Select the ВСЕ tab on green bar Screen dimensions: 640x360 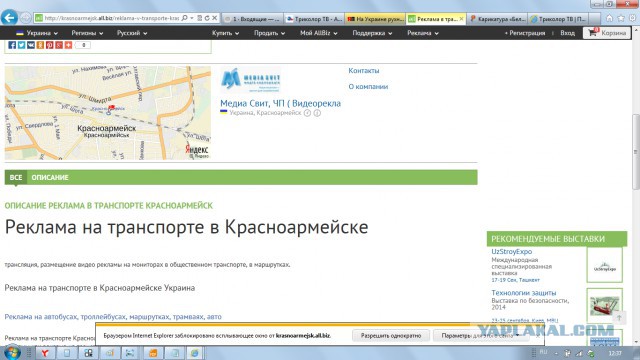pyautogui.click(x=16, y=178)
